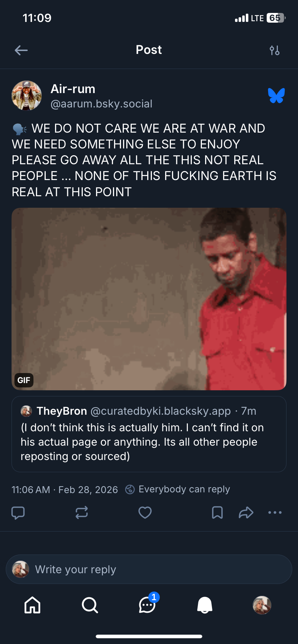Tap the reply speech bubble icon
This screenshot has width=298, height=644.
18,512
